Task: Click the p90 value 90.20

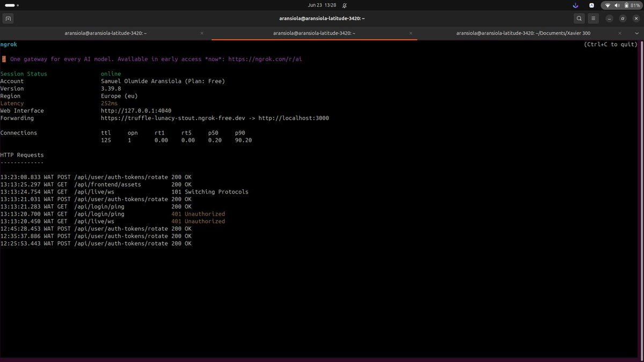Action: [x=244, y=141]
